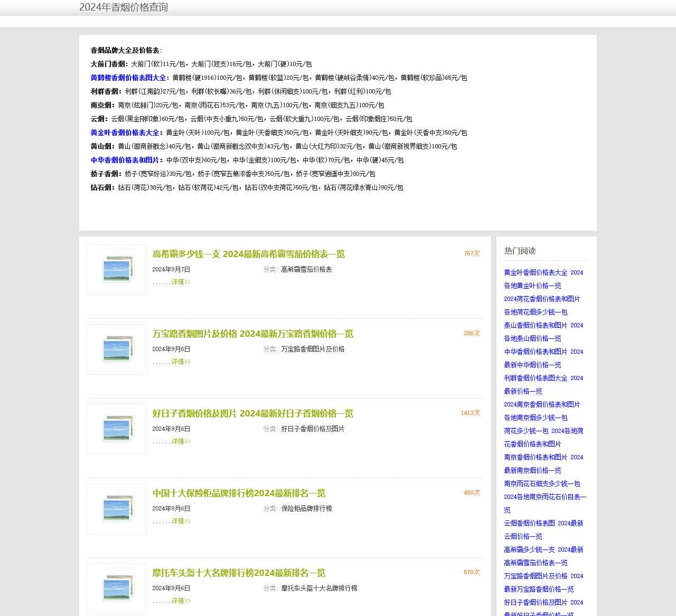Click 详情>> under the 摩托车头盔 article
This screenshot has height=616, width=676.
tap(181, 601)
